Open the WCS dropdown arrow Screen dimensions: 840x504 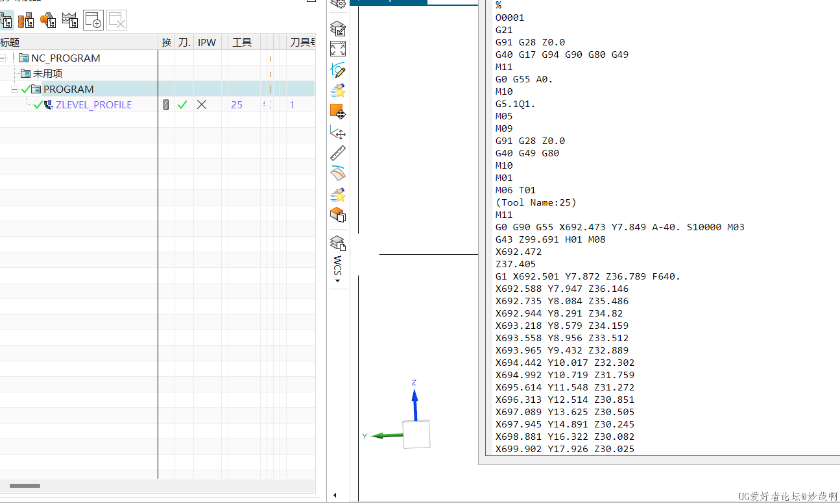[x=338, y=282]
